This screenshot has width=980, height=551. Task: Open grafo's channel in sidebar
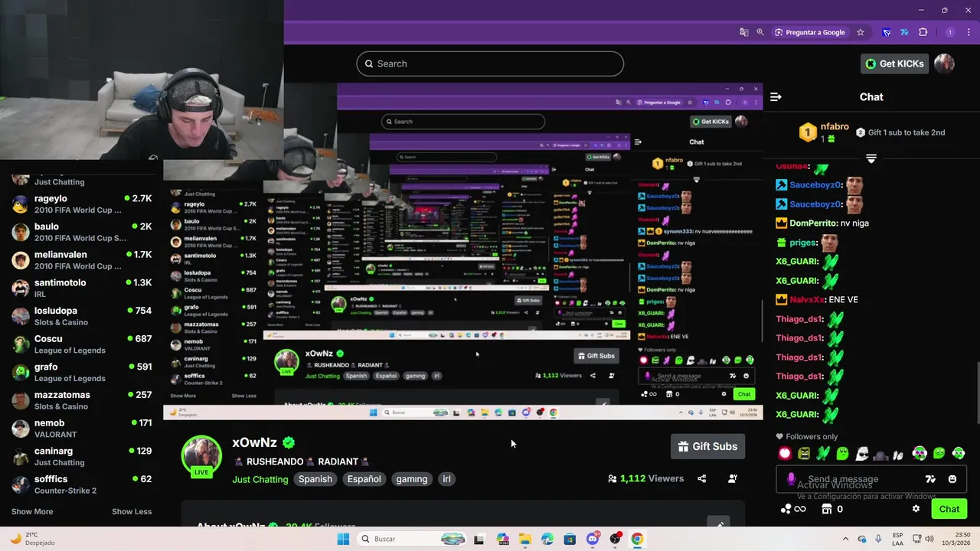[82, 372]
